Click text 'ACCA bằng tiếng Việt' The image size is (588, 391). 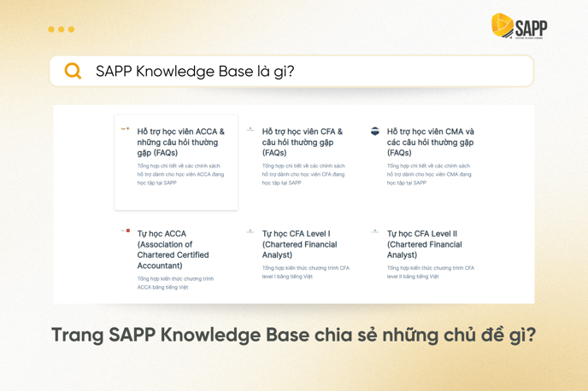point(162,287)
